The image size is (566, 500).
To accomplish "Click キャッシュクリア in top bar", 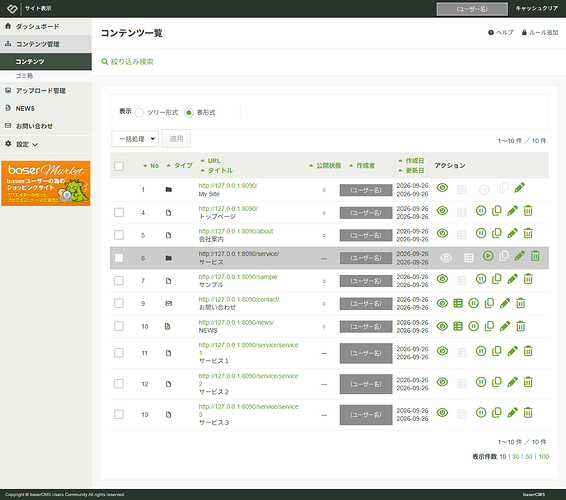I will pyautogui.click(x=536, y=8).
